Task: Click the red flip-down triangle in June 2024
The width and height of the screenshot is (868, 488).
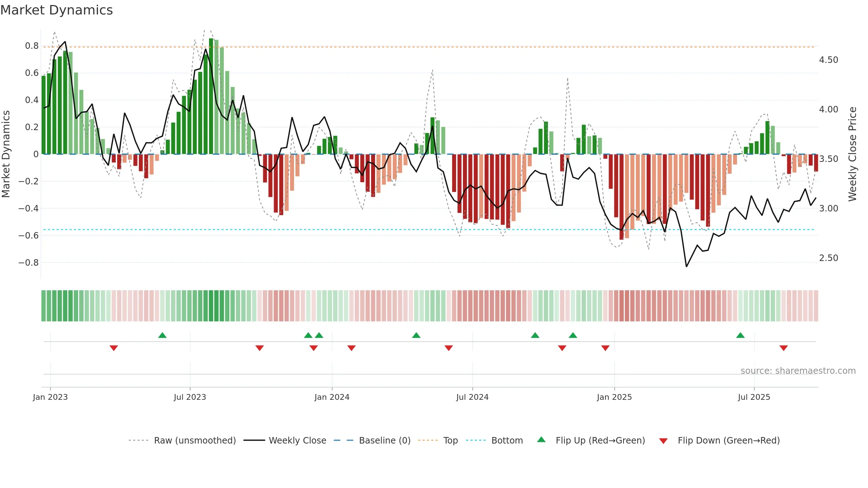Action: click(x=449, y=348)
